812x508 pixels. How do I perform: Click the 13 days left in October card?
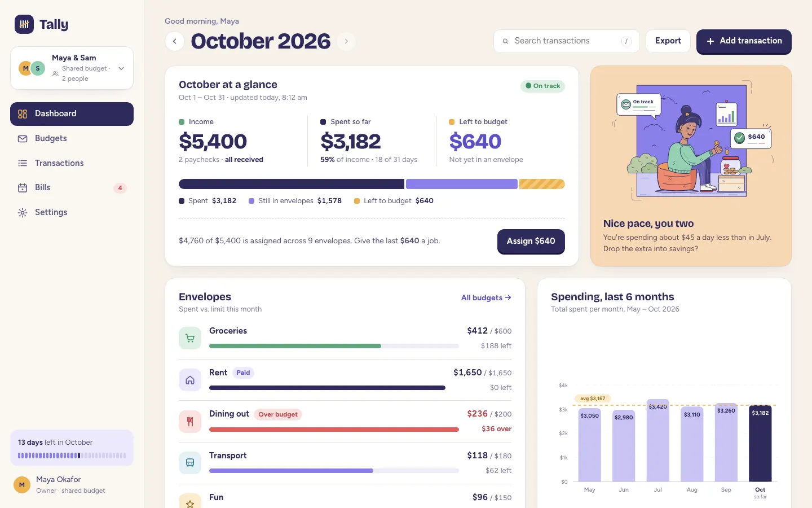tap(72, 448)
